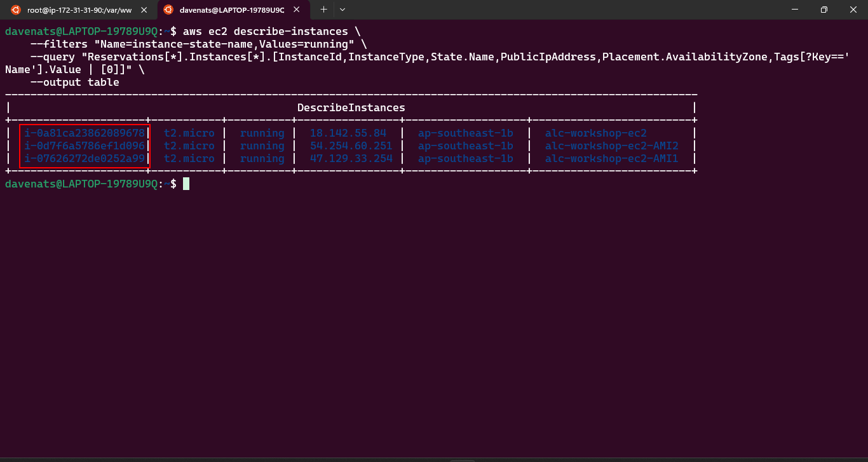Click instance ID i-0a81ca23862089678

pyautogui.click(x=85, y=133)
